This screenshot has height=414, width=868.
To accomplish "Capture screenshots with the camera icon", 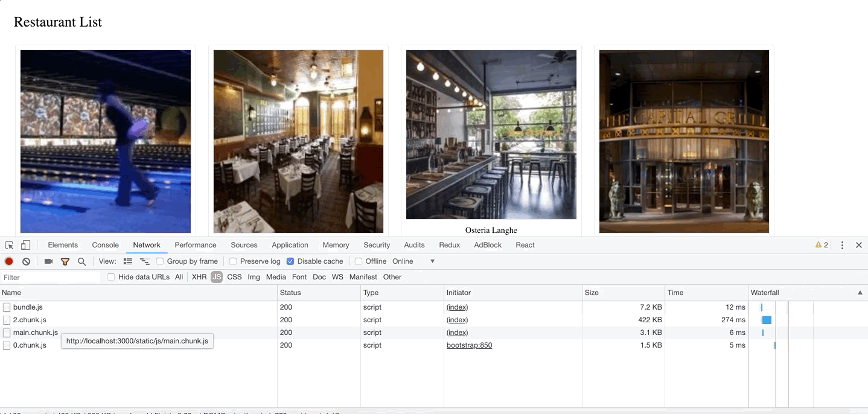I will click(48, 261).
